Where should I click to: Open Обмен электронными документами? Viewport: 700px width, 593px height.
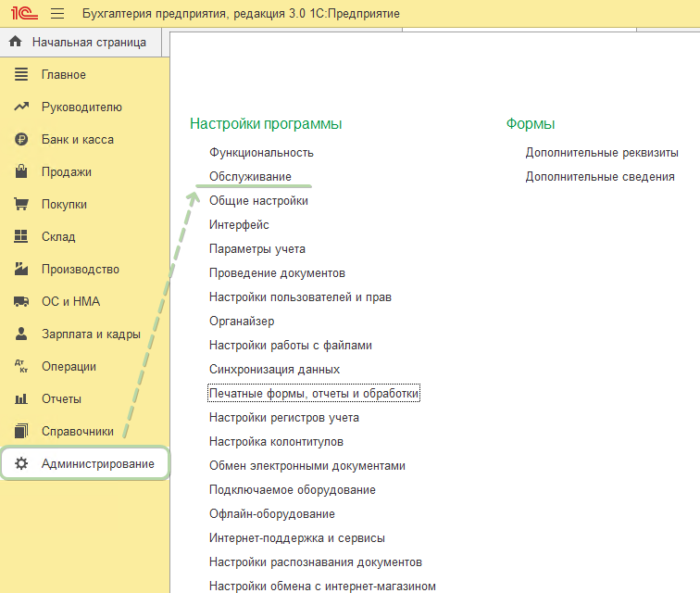click(x=307, y=466)
